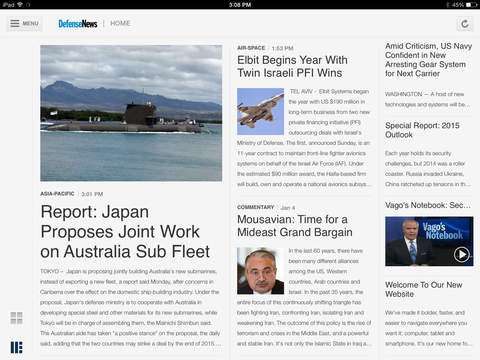
Task: Switch to grid layout view icon
Action: tap(16, 318)
